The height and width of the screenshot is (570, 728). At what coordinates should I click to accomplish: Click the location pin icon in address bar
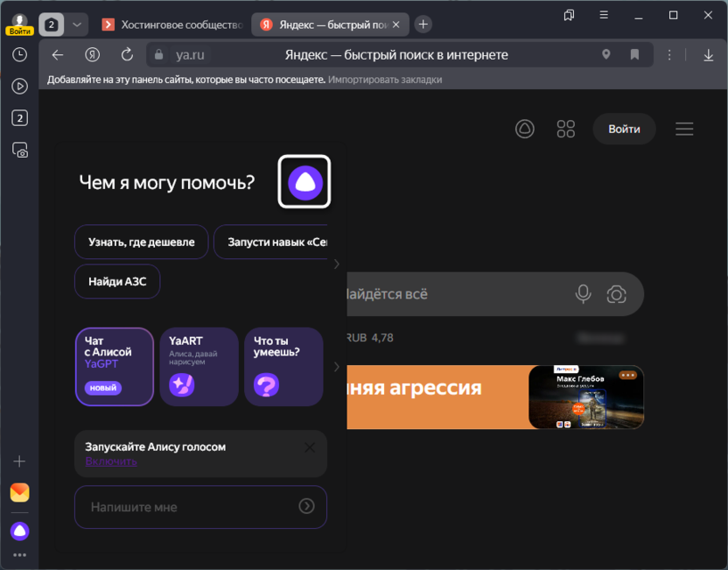(605, 54)
